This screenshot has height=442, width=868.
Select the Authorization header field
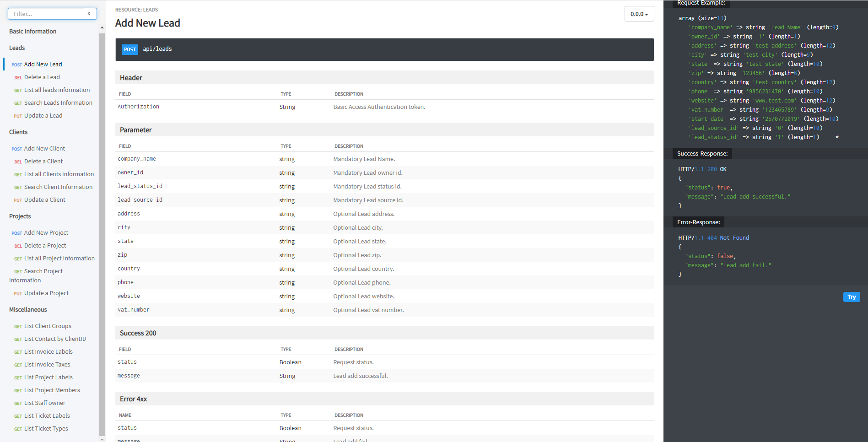point(138,107)
